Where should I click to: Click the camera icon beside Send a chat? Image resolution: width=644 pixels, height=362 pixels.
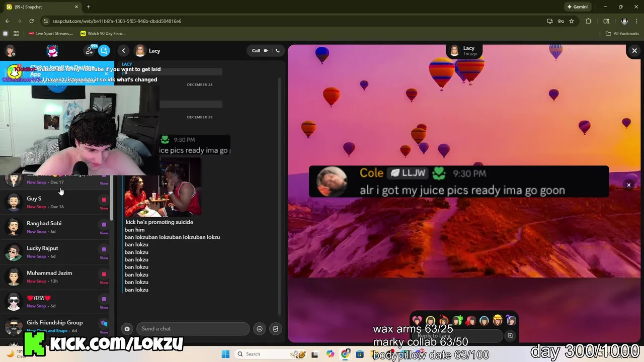(x=127, y=329)
